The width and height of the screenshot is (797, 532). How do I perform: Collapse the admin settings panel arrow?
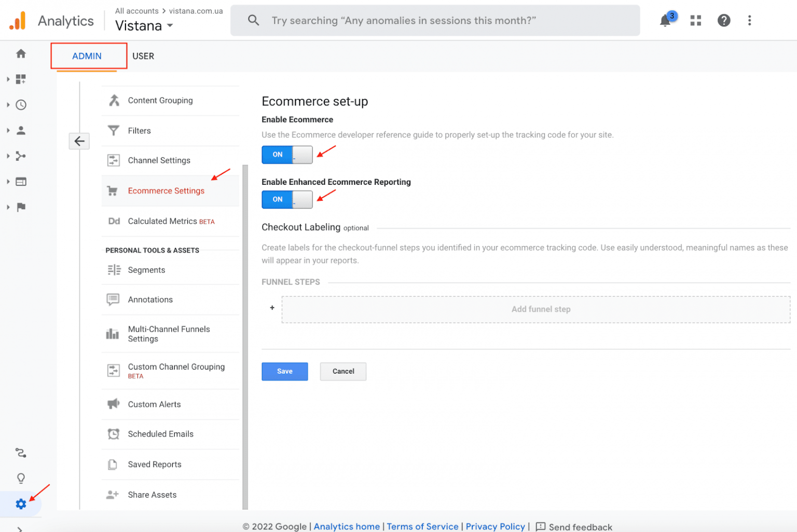79,141
